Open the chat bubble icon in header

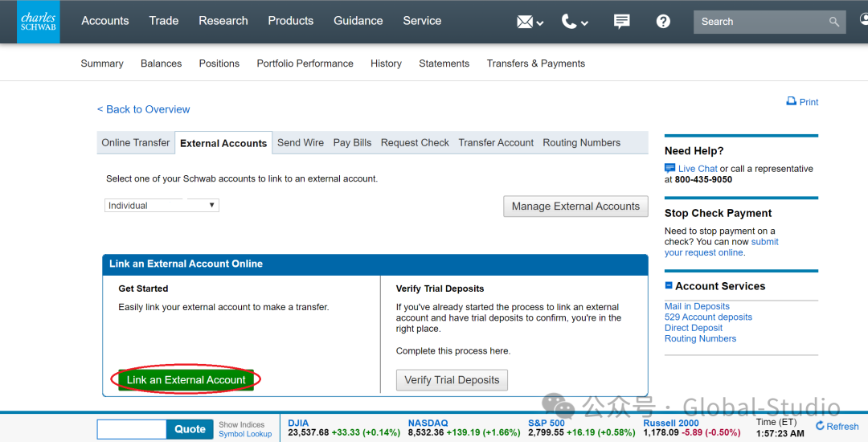point(621,22)
